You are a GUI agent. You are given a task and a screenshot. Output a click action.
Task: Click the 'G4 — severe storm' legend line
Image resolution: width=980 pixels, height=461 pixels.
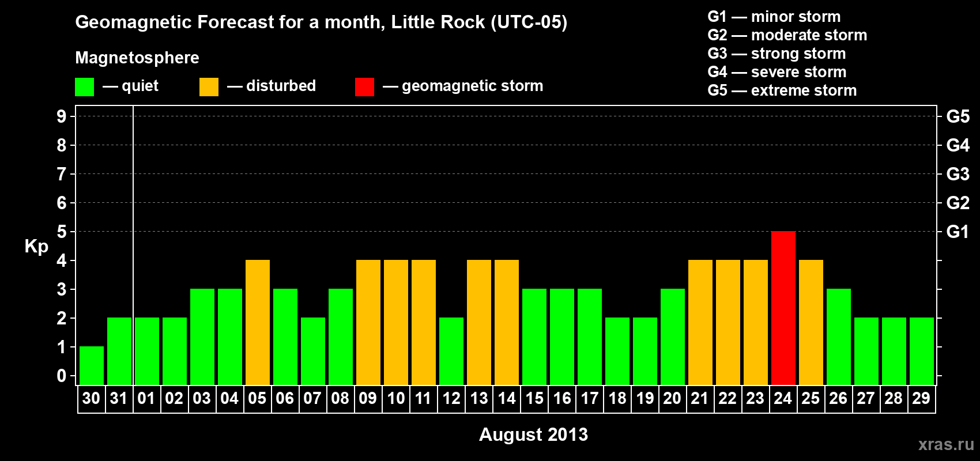click(x=777, y=72)
